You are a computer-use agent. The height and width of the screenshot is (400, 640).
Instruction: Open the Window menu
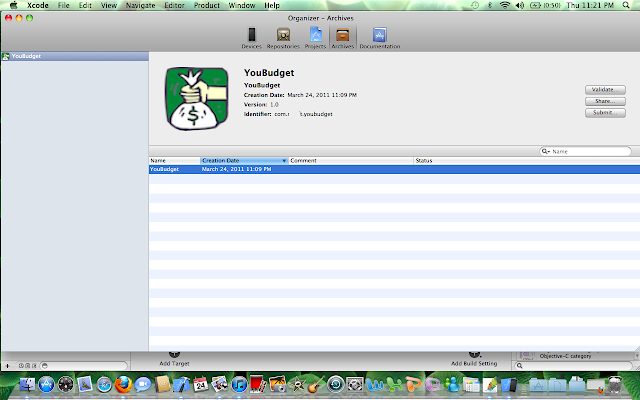pos(242,5)
